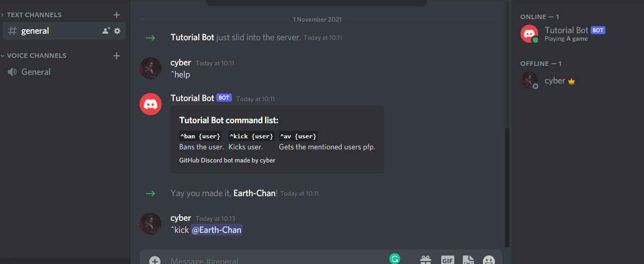Click the Grammarly icon in the message box
644x264 pixels.
click(x=395, y=258)
